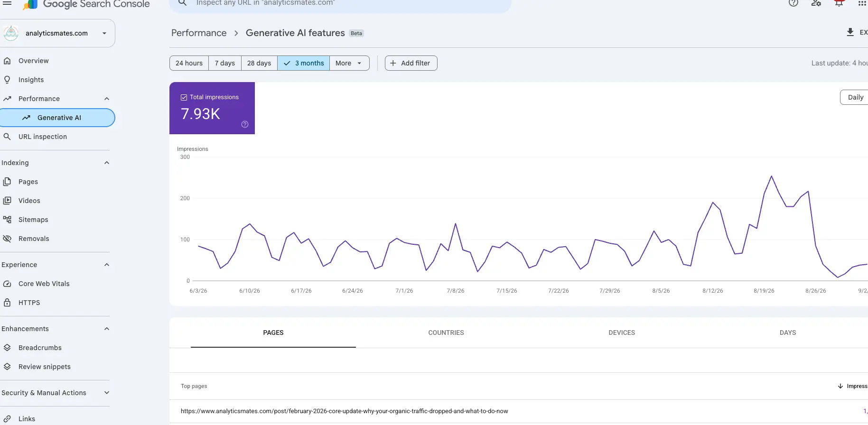Switch to the COUNTRIES tab
The image size is (868, 425).
coord(446,333)
